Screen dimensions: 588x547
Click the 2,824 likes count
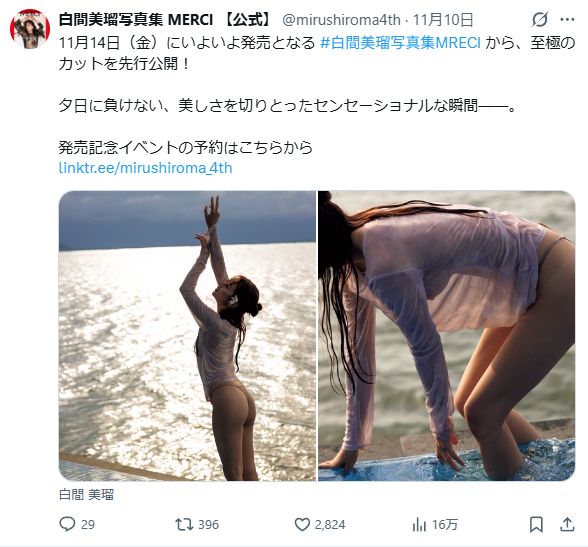[x=330, y=525]
